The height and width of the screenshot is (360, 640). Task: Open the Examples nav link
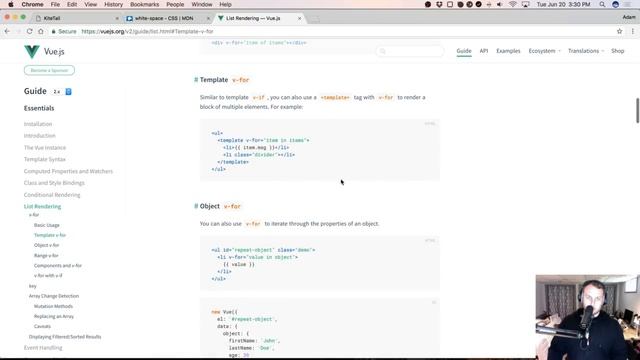tap(508, 51)
